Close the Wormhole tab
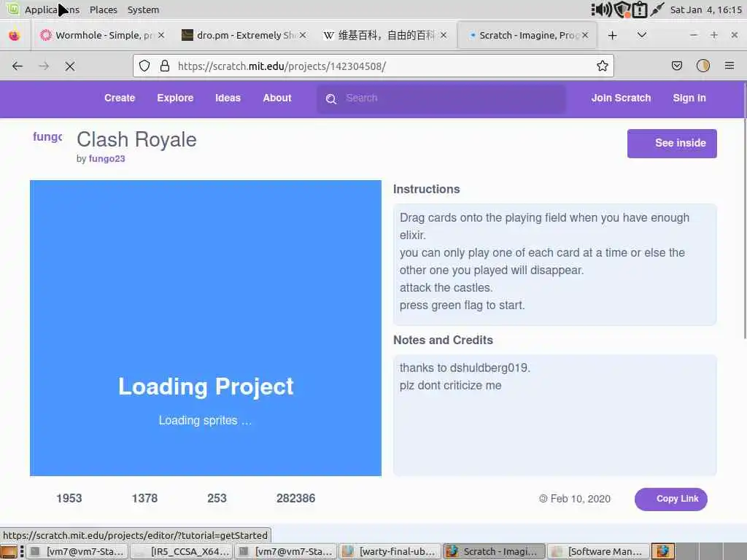 161,35
